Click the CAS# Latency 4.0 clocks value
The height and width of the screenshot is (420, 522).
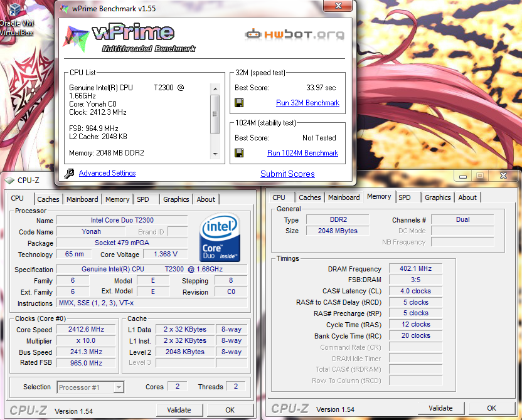416,291
